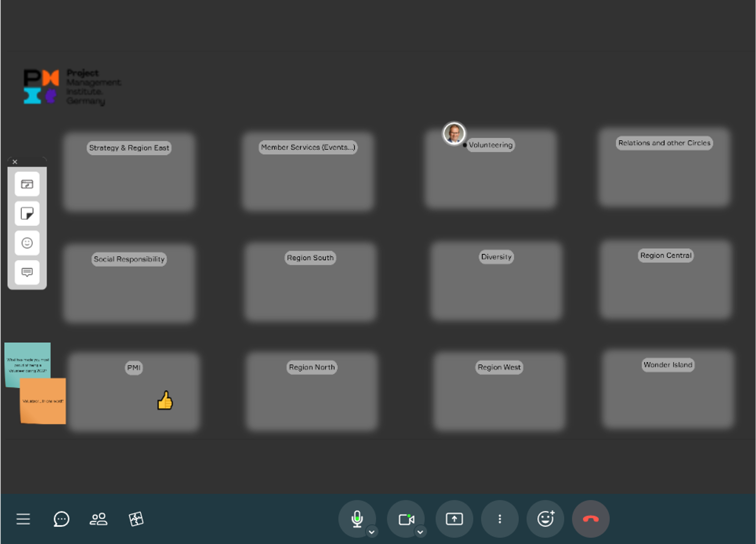756x544 pixels.
Task: Open the puzzle-piece apps icon
Action: pyautogui.click(x=136, y=519)
